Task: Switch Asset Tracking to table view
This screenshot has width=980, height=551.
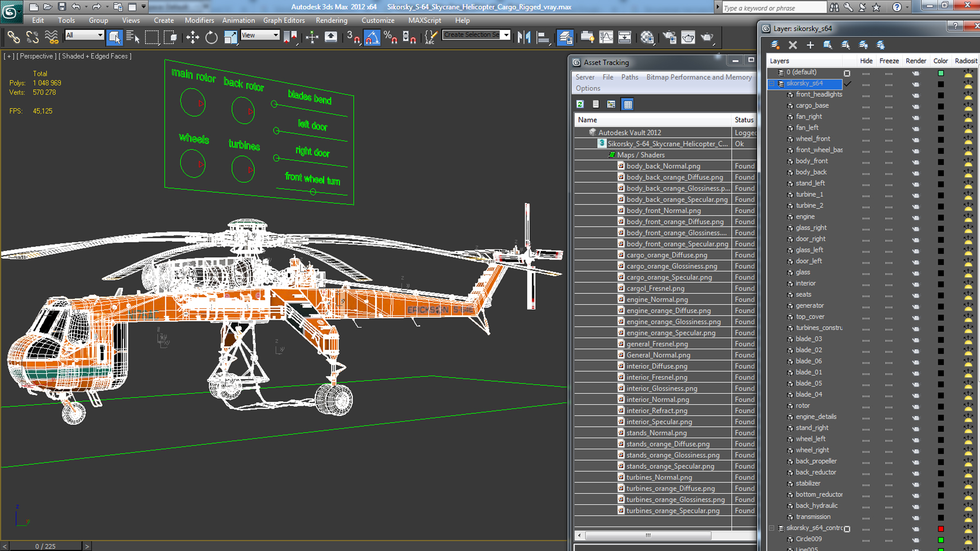Action: tap(628, 104)
